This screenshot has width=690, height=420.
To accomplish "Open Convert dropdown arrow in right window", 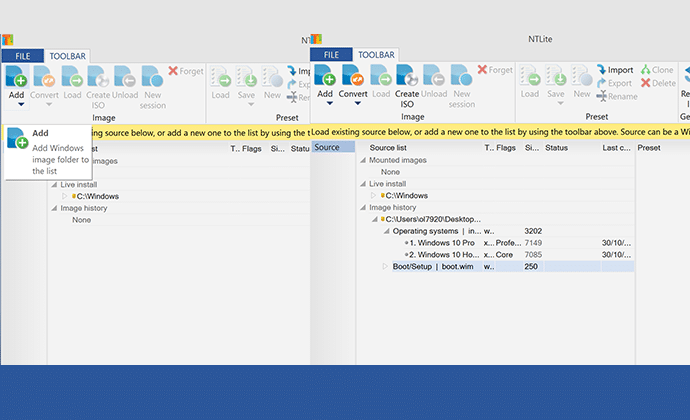I will tap(358, 103).
